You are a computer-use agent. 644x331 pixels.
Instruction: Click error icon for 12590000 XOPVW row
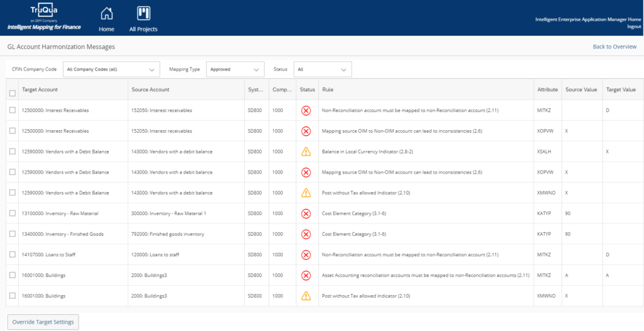pyautogui.click(x=306, y=172)
